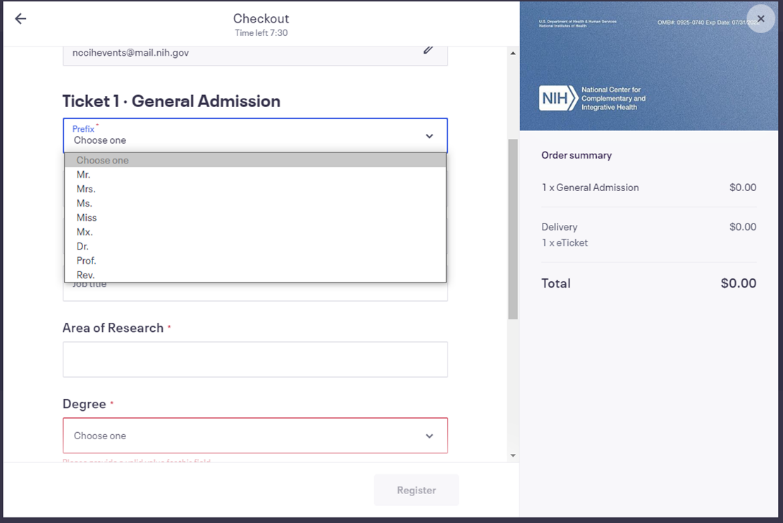Image resolution: width=783 pixels, height=523 pixels.
Task: Choose 'Dr.' from prefix list
Action: point(255,246)
